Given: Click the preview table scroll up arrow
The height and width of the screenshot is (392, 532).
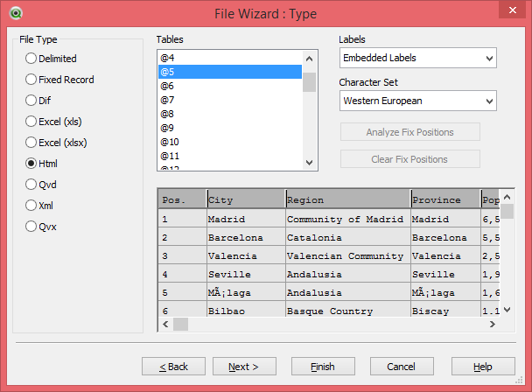Looking at the screenshot, I should pyautogui.click(x=507, y=197).
